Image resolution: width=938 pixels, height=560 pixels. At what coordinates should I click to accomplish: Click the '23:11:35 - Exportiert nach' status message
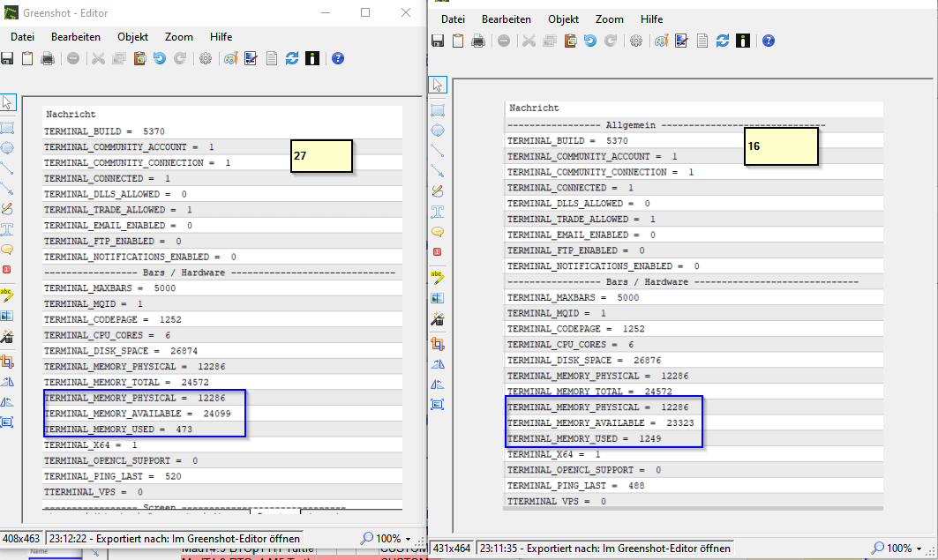tap(605, 548)
